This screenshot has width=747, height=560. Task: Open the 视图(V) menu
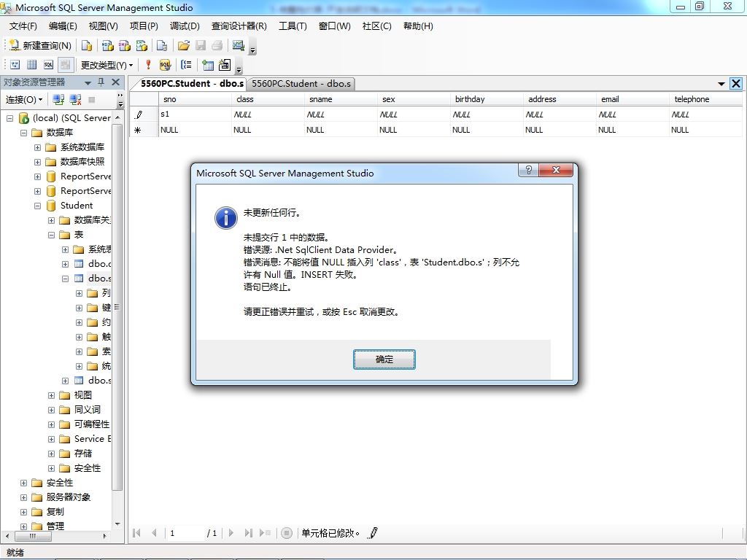(103, 26)
